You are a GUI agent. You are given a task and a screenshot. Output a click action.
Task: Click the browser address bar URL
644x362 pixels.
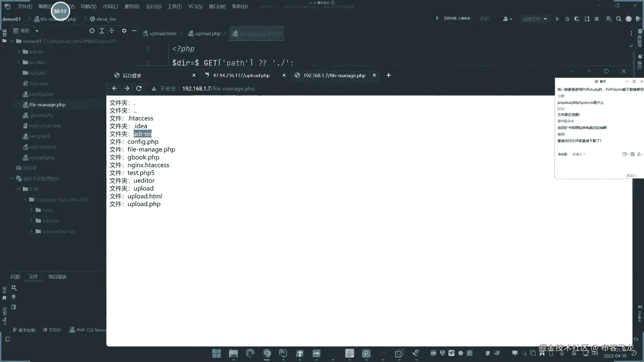click(218, 88)
